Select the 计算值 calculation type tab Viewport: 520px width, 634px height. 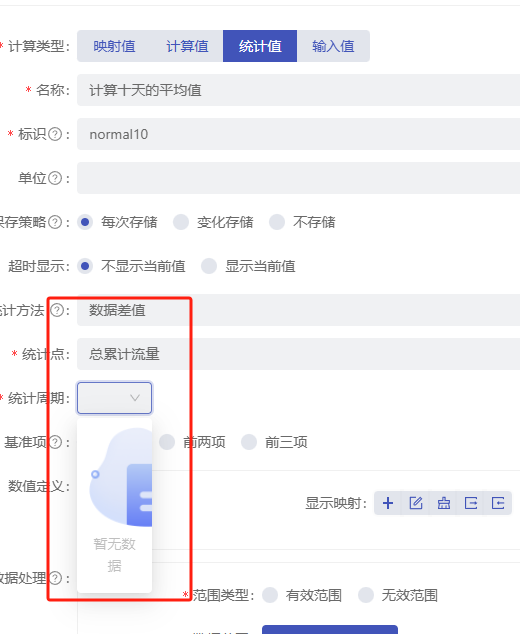pyautogui.click(x=187, y=46)
